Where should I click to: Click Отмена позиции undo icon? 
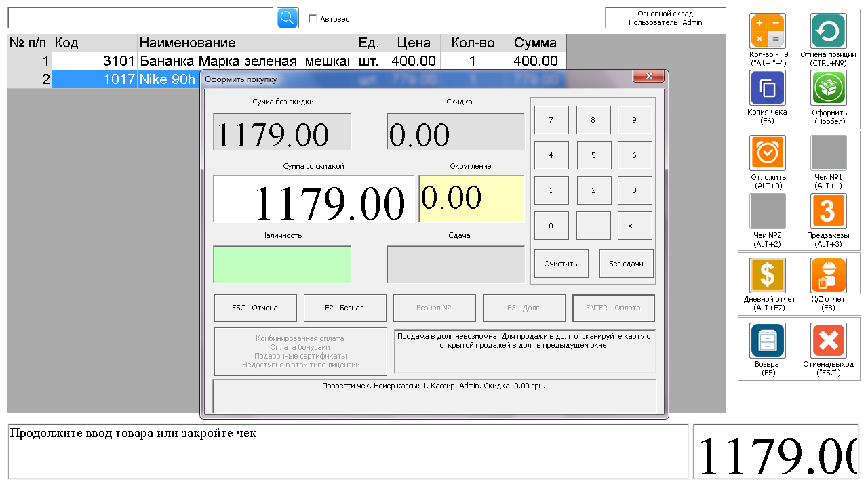[828, 31]
